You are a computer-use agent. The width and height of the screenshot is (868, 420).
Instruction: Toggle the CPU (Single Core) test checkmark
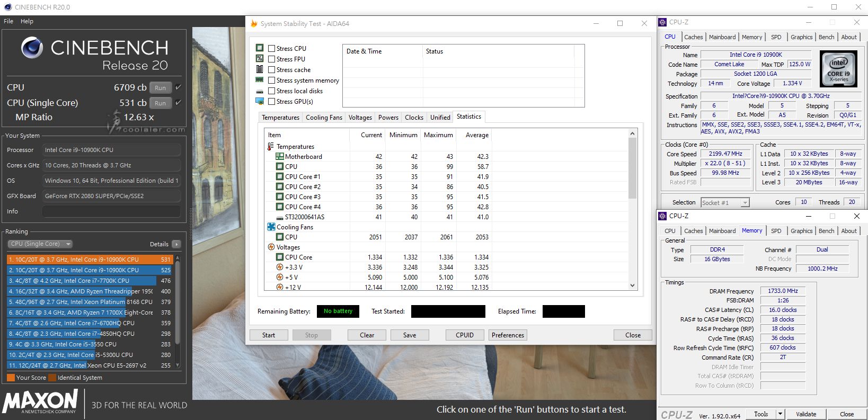(178, 103)
